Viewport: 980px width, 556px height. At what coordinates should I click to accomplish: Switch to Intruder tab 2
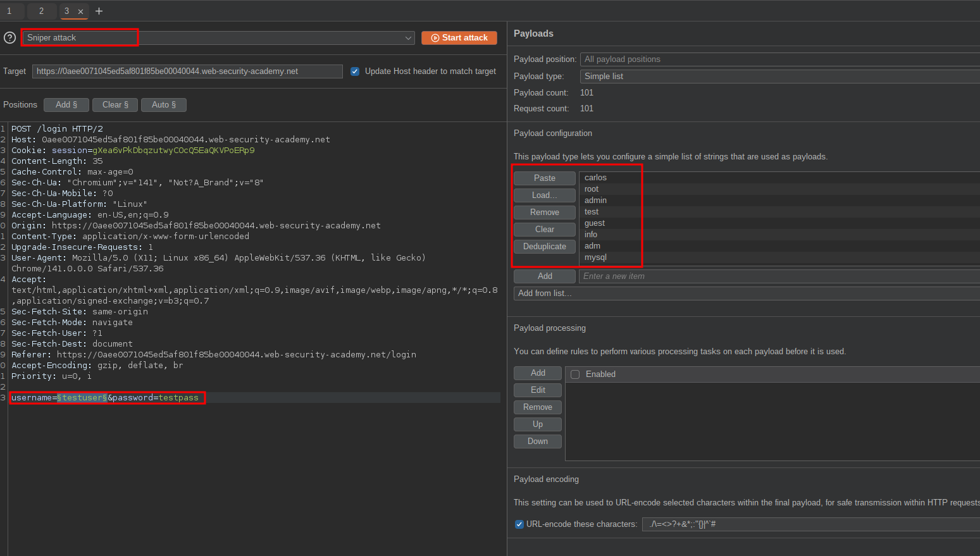[42, 11]
